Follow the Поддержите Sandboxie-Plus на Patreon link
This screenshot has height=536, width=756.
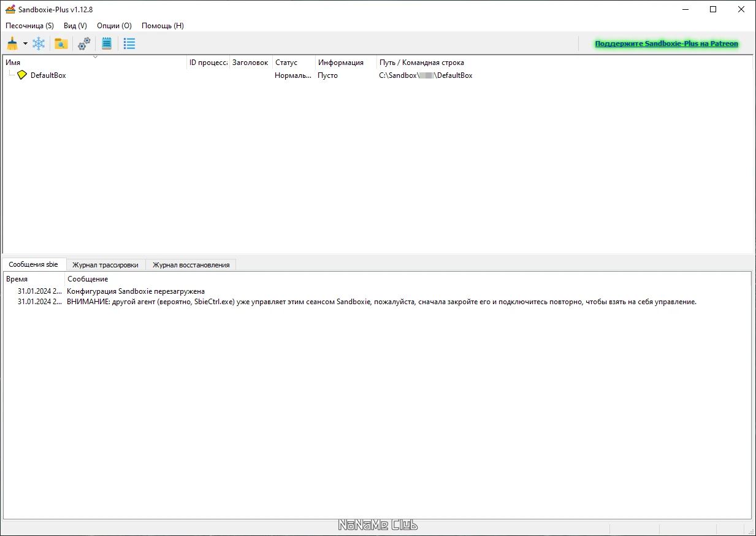pos(666,44)
